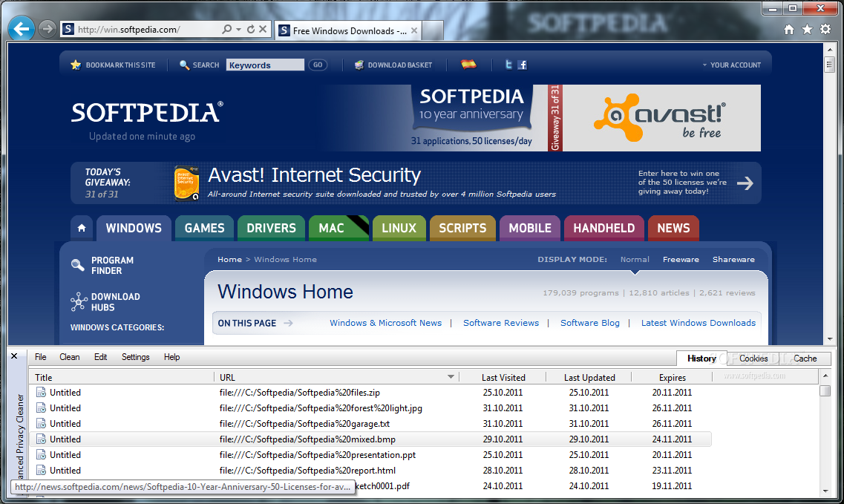Open the Settings menu
Image resolution: width=844 pixels, height=504 pixels.
click(x=136, y=357)
